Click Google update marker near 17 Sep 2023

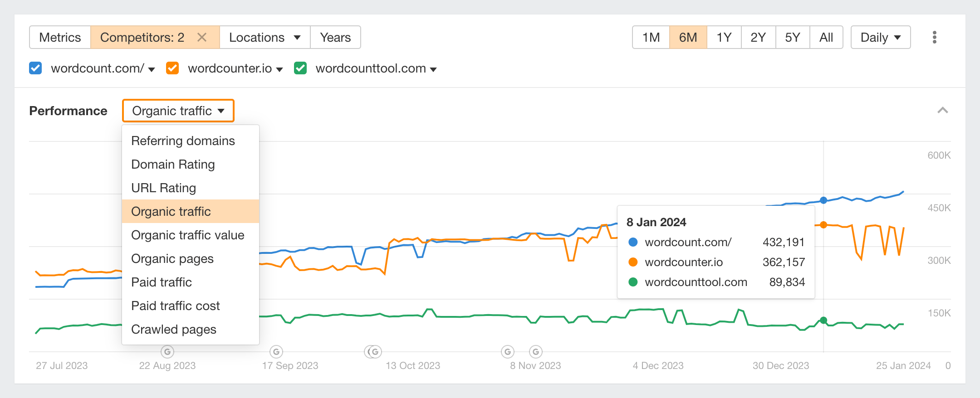(276, 351)
